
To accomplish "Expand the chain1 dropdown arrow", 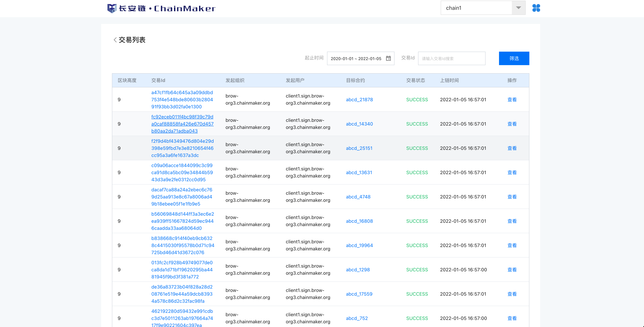I will pos(519,8).
